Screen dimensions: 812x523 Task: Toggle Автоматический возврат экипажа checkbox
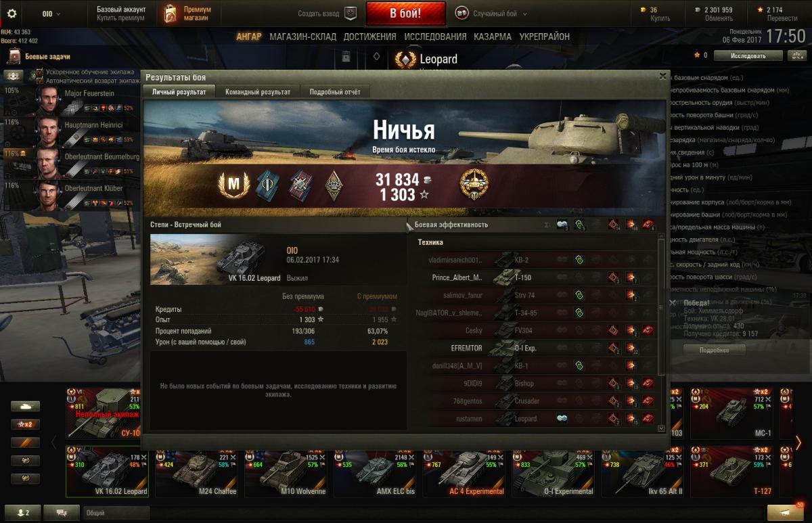point(40,80)
